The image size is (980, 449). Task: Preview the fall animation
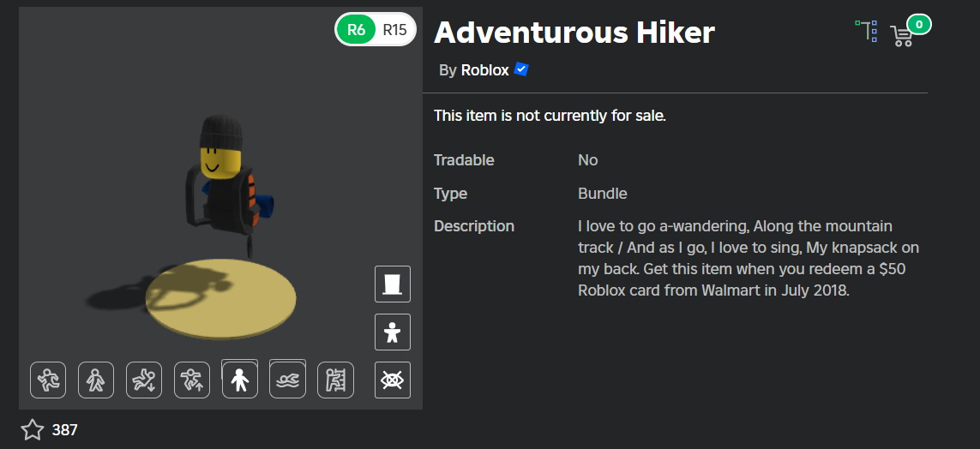[144, 380]
